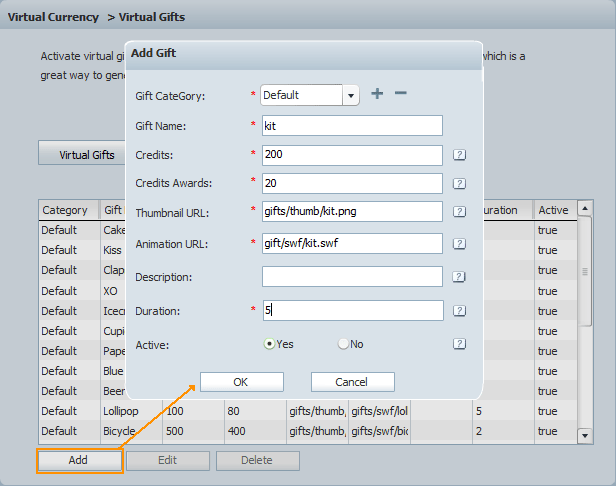Cancel the Add Gift dialog

352,381
